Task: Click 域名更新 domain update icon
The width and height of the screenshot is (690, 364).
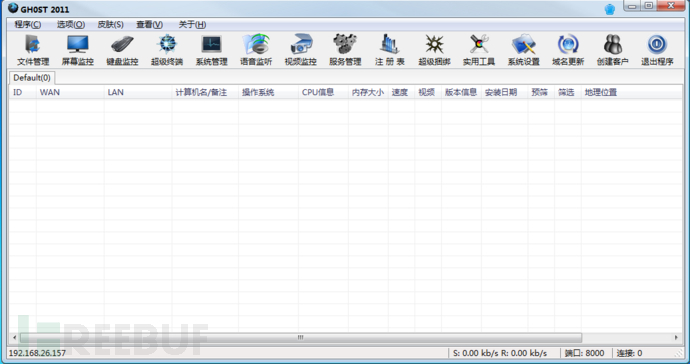Action: tap(568, 50)
